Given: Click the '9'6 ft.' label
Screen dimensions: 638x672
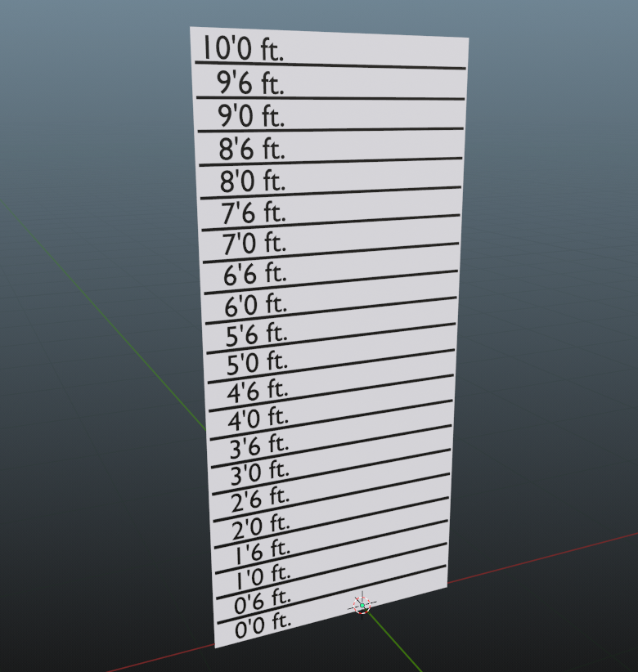Looking at the screenshot, I should pos(250,83).
